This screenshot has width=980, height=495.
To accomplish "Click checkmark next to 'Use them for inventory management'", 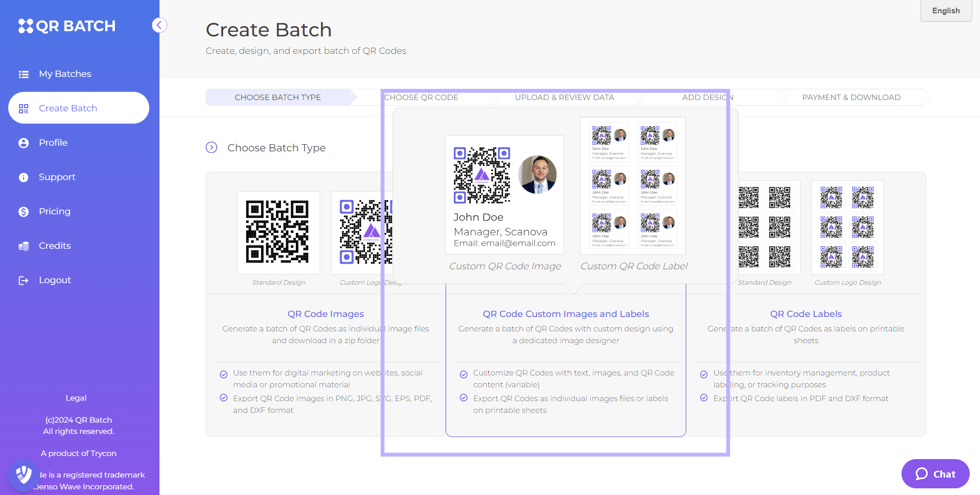I will point(704,374).
